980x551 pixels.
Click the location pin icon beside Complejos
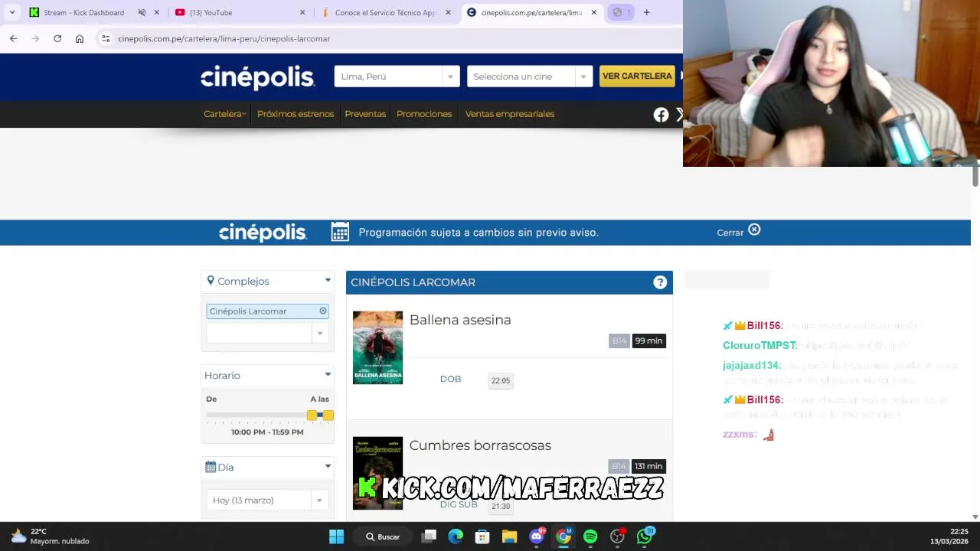pyautogui.click(x=211, y=281)
